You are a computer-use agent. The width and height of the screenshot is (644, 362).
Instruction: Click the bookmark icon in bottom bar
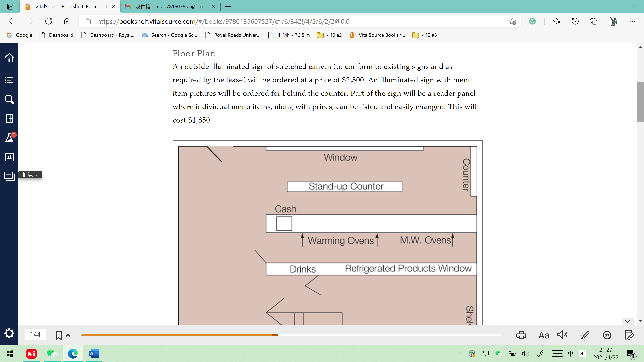59,335
